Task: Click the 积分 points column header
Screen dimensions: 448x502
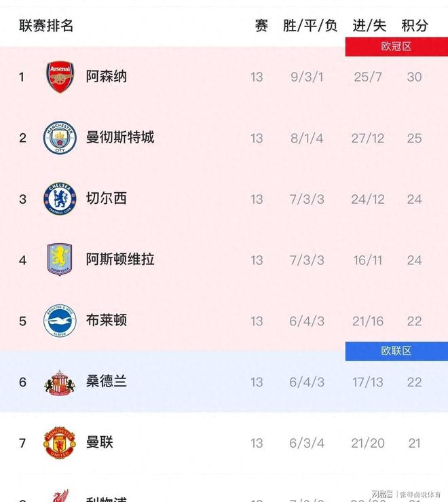Action: tap(415, 26)
